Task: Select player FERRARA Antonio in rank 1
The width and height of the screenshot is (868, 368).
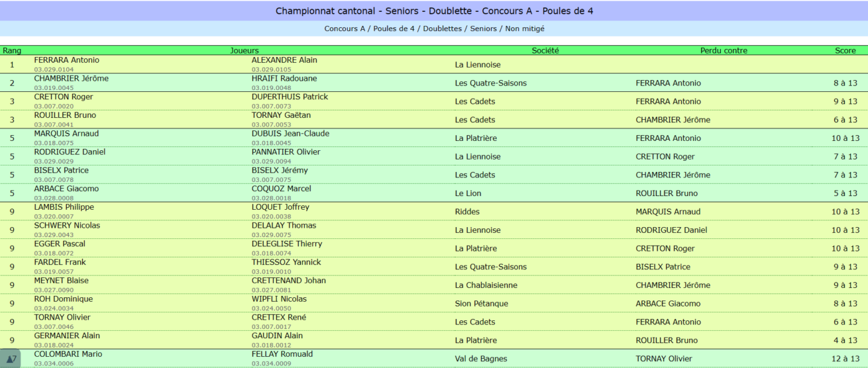Action: 67,60
